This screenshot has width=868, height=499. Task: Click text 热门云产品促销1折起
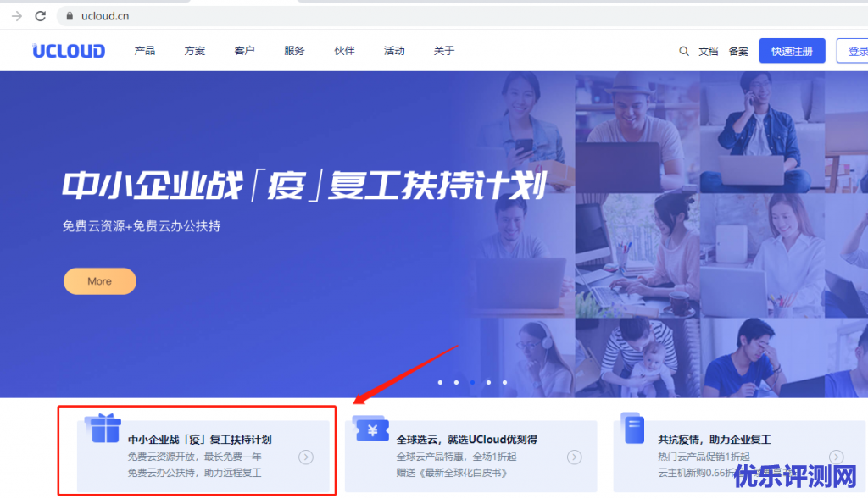pyautogui.click(x=704, y=457)
